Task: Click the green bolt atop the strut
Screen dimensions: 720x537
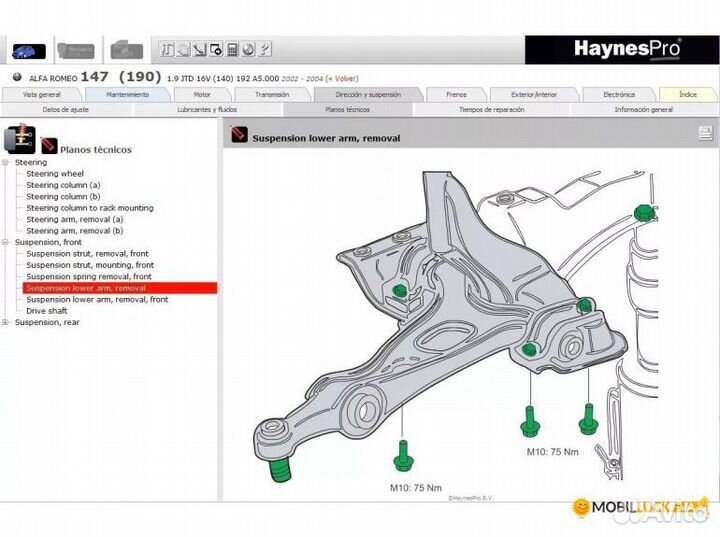Action: coord(645,213)
